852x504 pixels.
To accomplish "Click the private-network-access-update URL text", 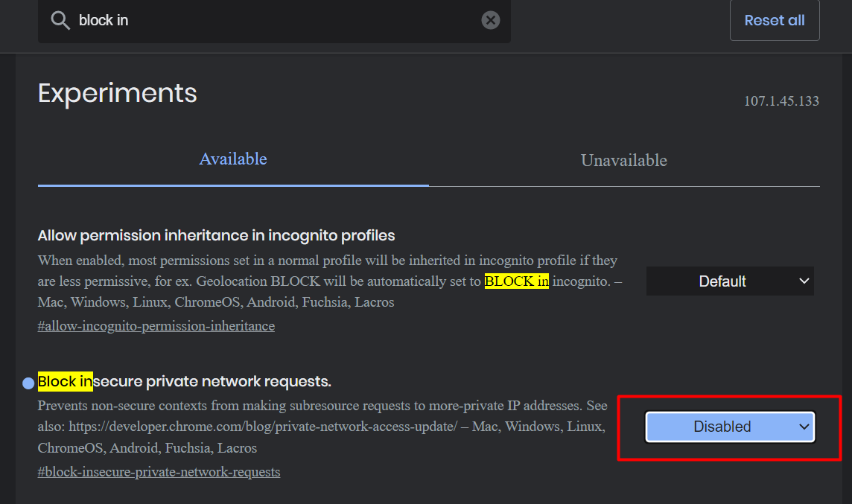I will [x=263, y=427].
